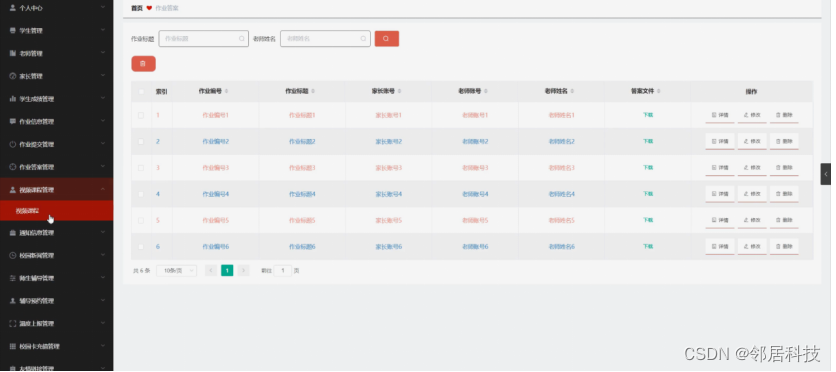Sort by 老师账号 column arrows
The width and height of the screenshot is (836, 372).
coord(486,91)
